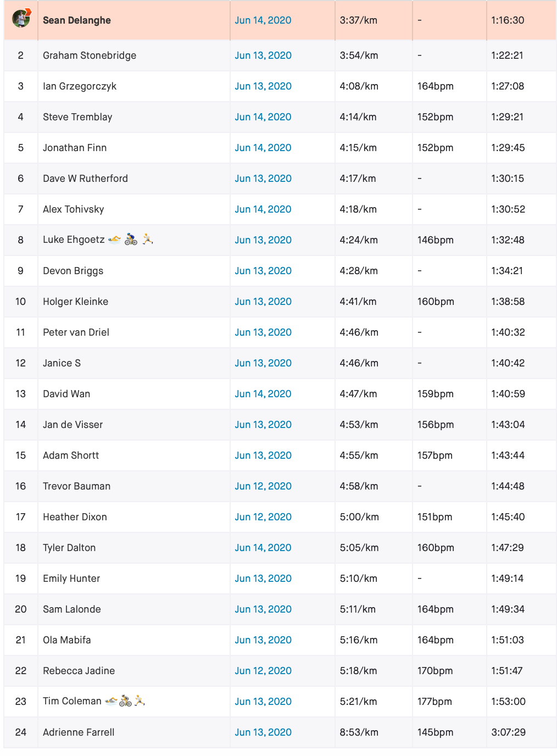Open Trevor Bauman's Jun 12, 2020 activity
557x756 pixels.
pyautogui.click(x=263, y=486)
